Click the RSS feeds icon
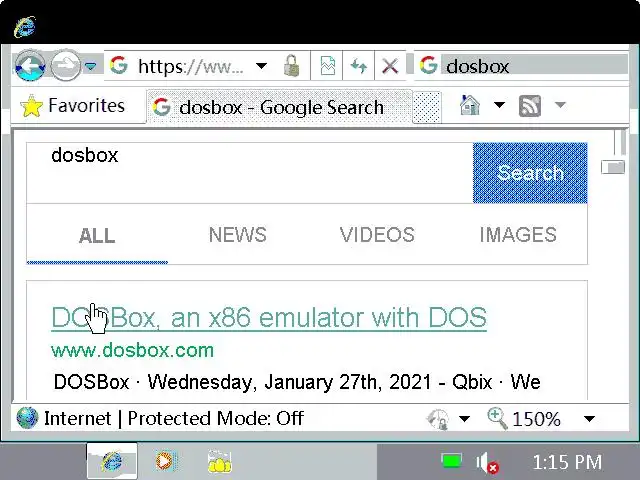Image resolution: width=640 pixels, height=480 pixels. (530, 105)
